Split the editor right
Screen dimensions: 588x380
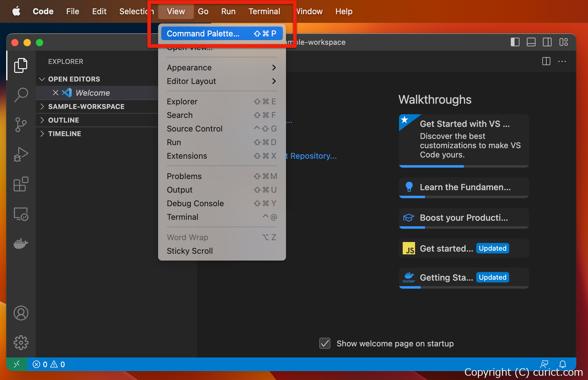point(546,61)
